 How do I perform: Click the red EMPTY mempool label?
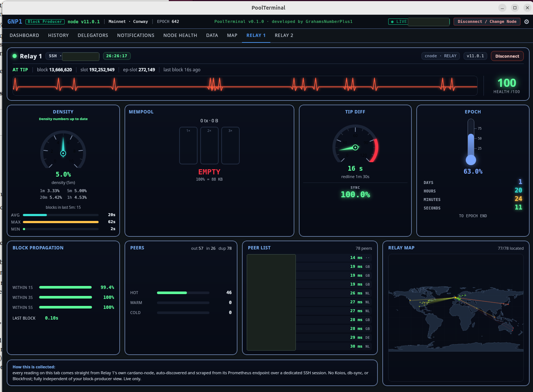(x=209, y=172)
